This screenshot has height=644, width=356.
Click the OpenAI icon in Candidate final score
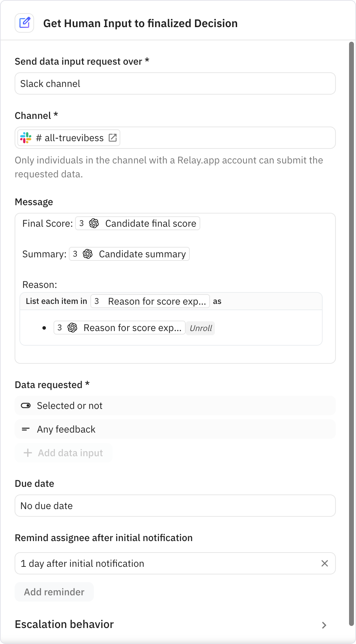click(x=94, y=223)
